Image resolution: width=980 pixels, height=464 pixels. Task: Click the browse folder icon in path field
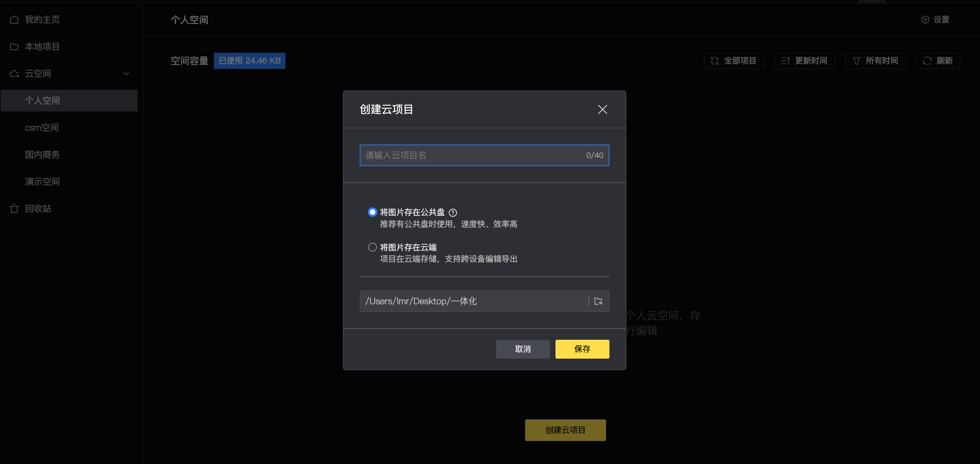(x=598, y=301)
